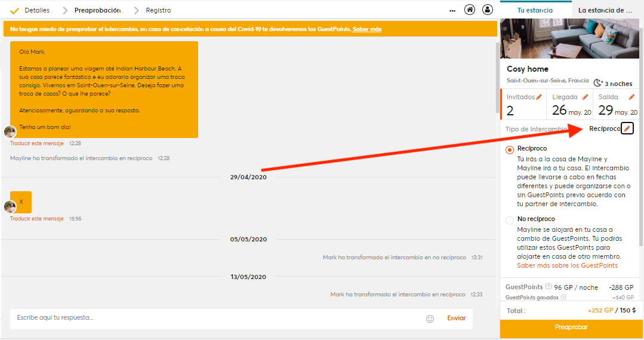
Task: Go to the Registro step
Action: pos(158,10)
